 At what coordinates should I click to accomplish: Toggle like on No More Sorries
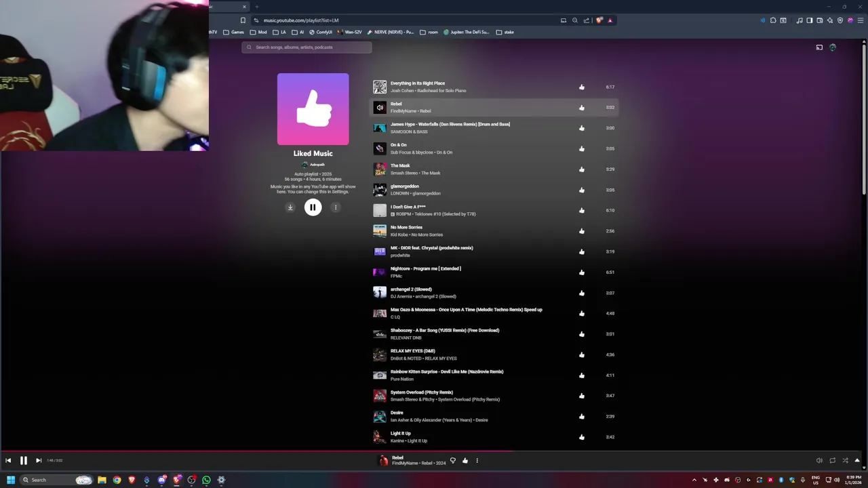point(582,231)
